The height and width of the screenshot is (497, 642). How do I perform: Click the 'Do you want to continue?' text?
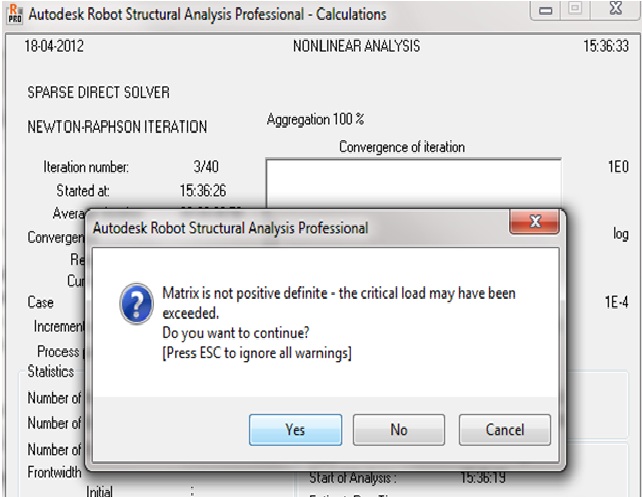[x=236, y=333]
